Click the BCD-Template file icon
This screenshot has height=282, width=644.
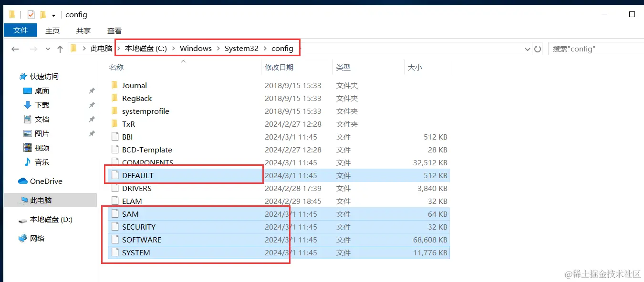click(x=114, y=150)
